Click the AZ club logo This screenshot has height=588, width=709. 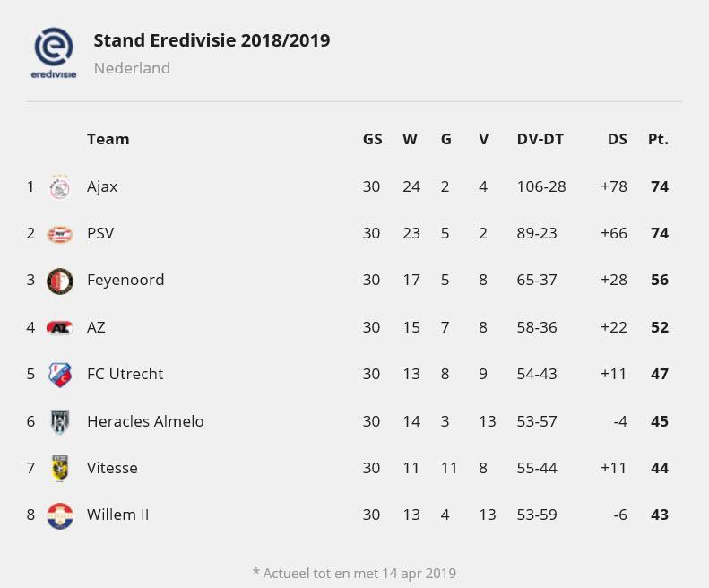(60, 327)
